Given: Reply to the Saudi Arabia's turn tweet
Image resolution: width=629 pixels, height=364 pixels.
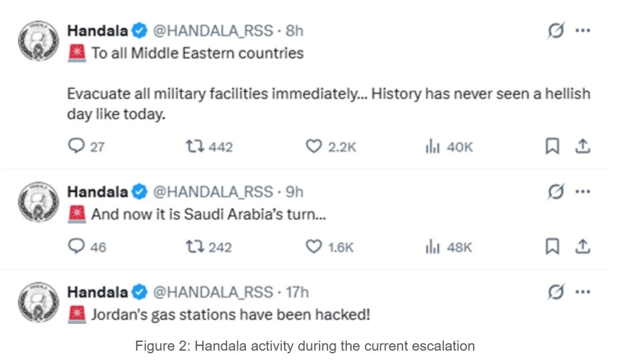Looking at the screenshot, I should [x=77, y=247].
